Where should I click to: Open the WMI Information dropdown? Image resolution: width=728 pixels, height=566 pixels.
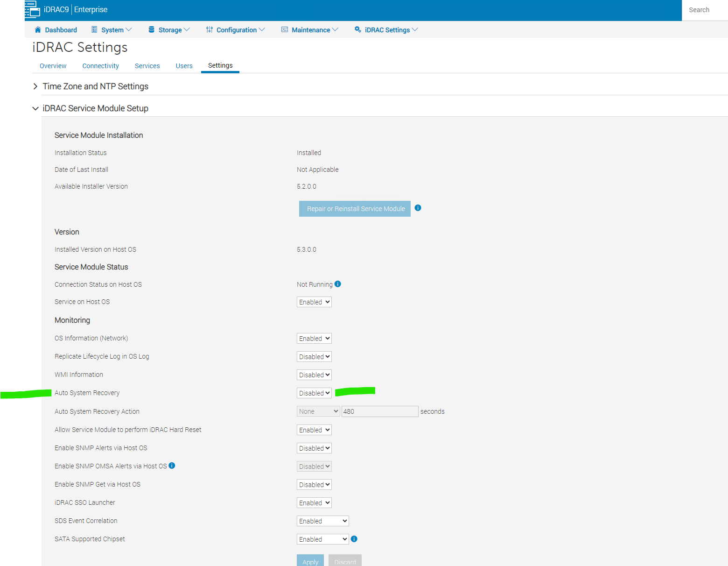pyautogui.click(x=314, y=375)
